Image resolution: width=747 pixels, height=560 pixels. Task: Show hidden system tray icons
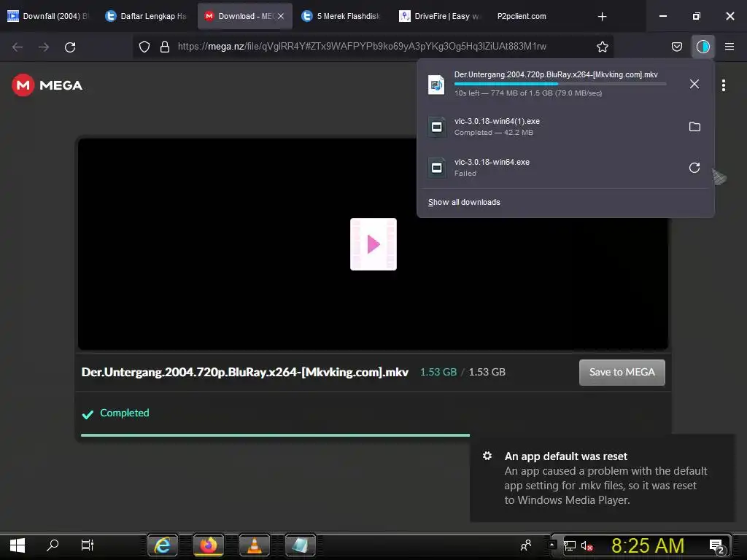point(551,544)
